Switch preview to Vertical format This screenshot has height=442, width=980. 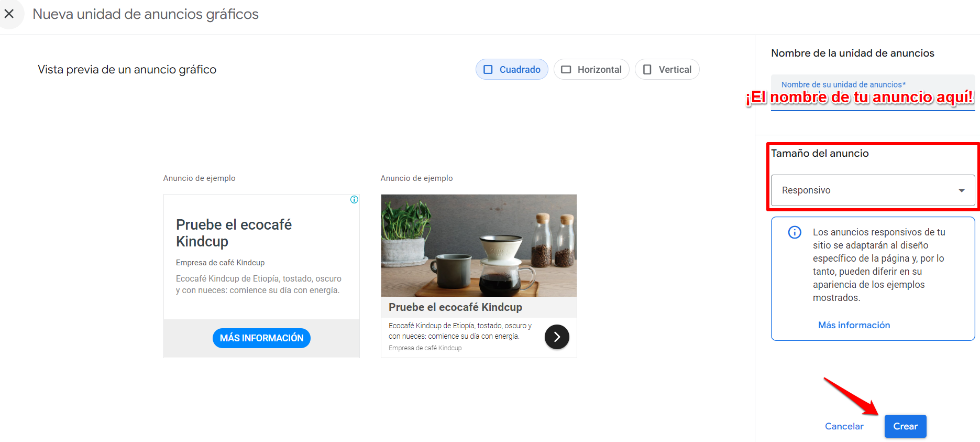667,69
